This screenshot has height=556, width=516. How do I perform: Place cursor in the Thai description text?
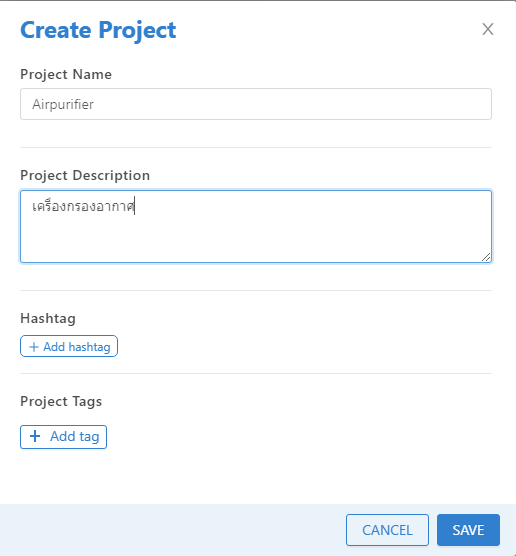click(x=83, y=206)
